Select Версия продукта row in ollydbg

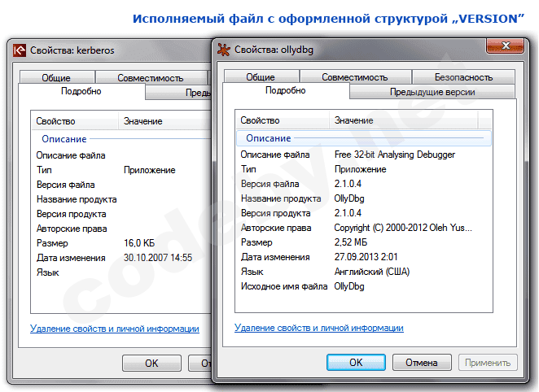pos(364,213)
